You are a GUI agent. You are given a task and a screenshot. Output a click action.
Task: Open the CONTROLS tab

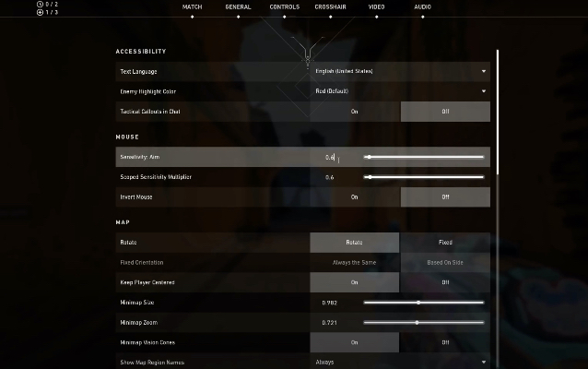coord(284,7)
